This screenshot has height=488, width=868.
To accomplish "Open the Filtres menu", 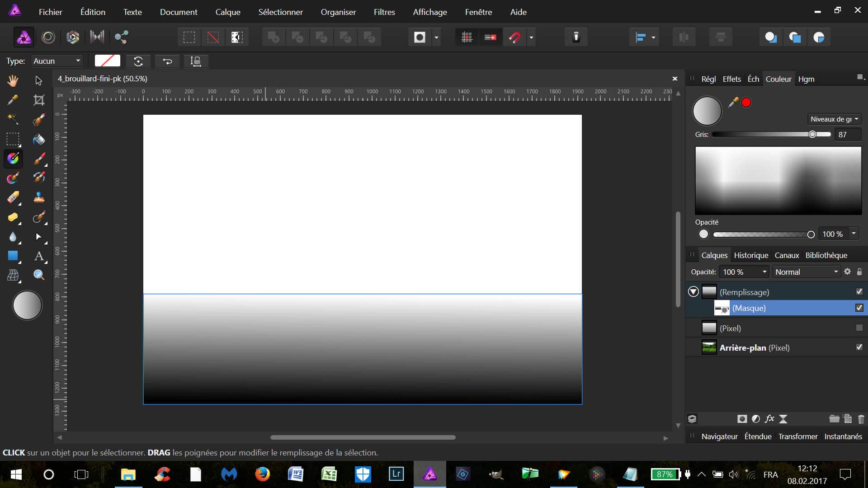I will [x=384, y=12].
